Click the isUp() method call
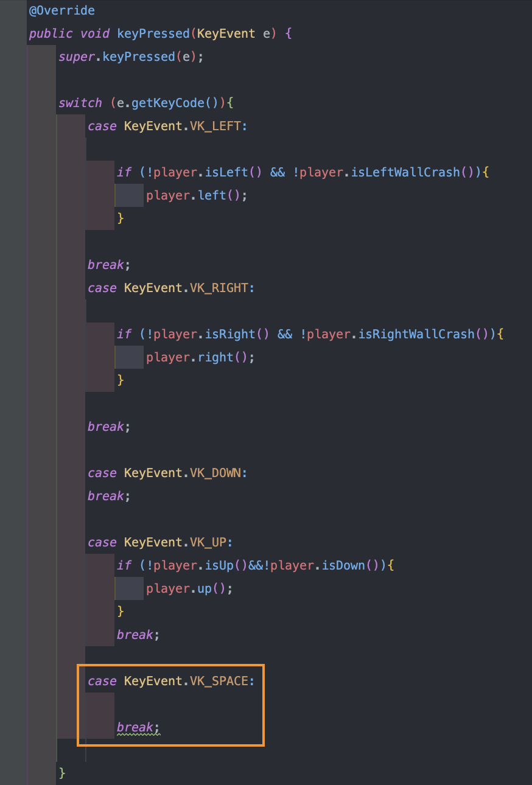 (226, 565)
